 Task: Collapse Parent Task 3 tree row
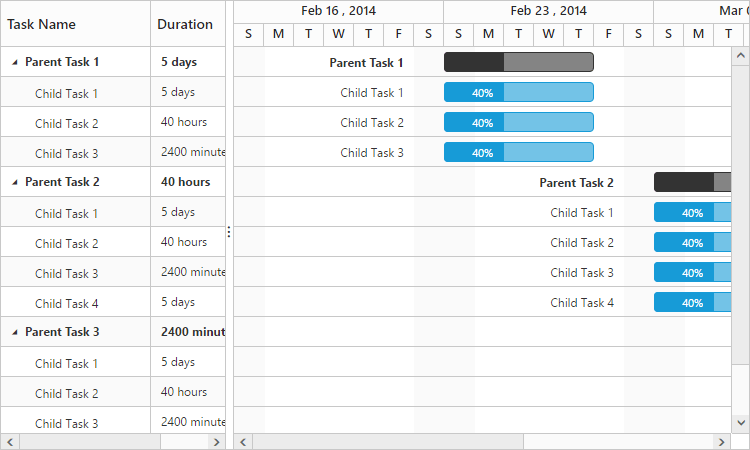[x=15, y=332]
